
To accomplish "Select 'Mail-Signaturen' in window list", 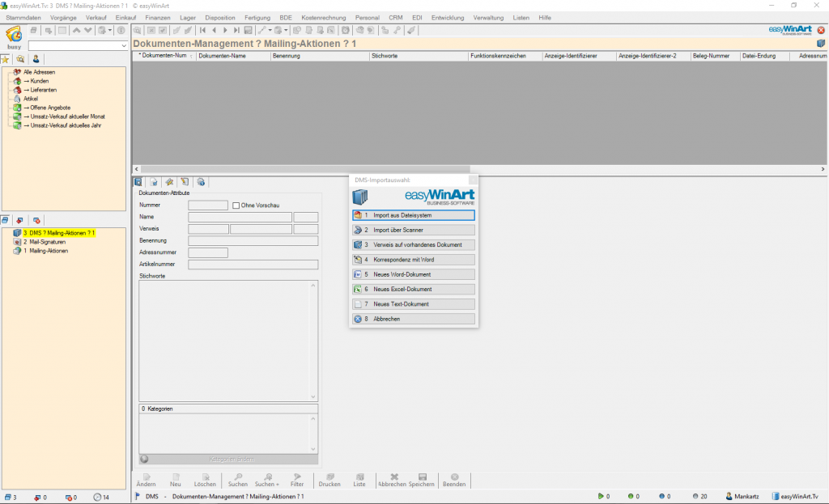I will (46, 241).
